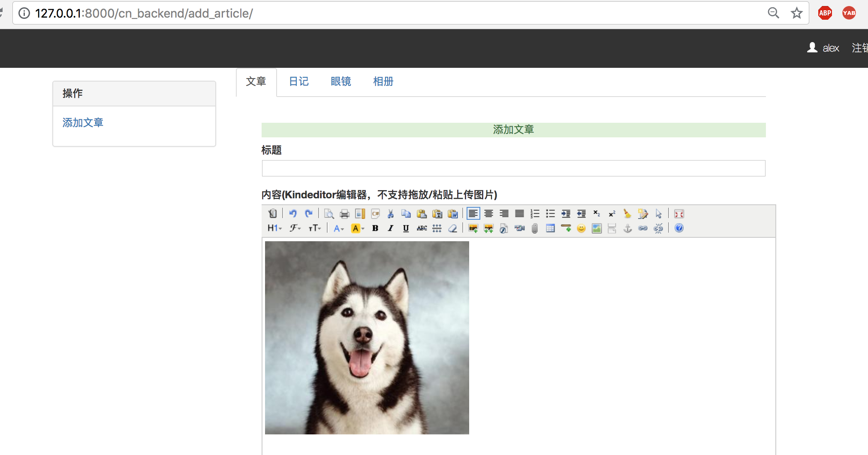Click the select all cursor icon

658,213
